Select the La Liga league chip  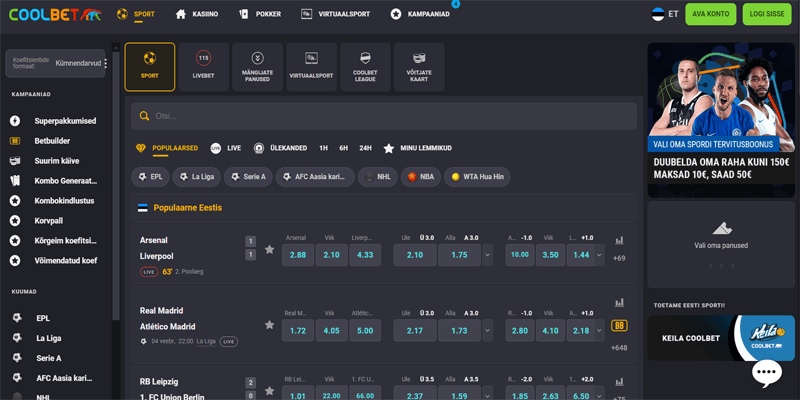pos(196,177)
